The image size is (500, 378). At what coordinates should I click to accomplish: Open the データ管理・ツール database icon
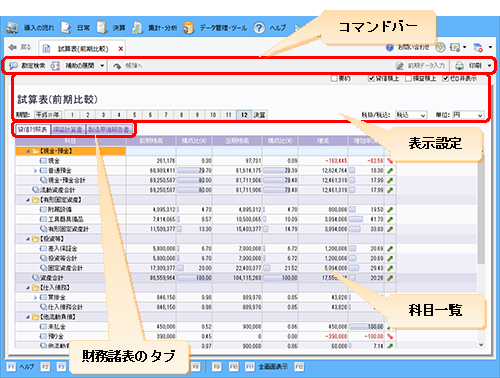pos(188,28)
